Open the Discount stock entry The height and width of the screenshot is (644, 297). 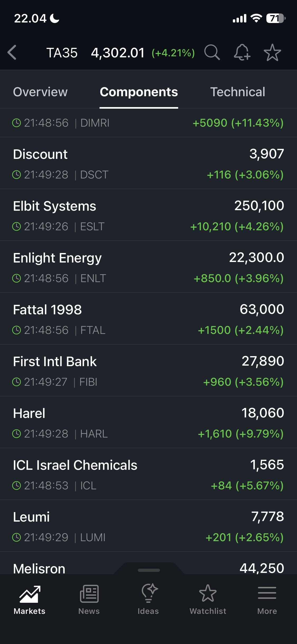[148, 163]
